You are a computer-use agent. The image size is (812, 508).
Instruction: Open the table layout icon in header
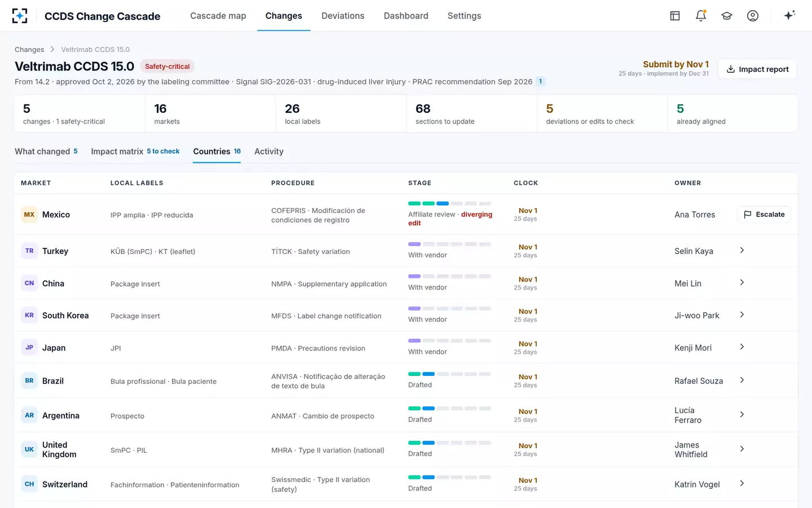point(675,16)
